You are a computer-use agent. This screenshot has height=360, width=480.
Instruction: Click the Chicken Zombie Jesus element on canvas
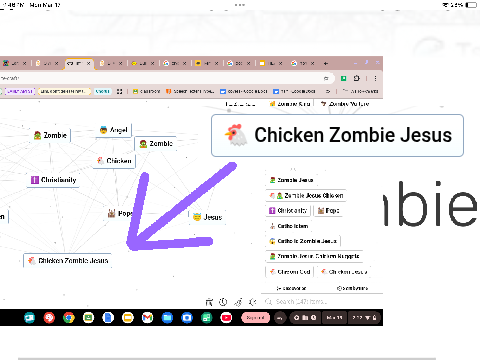pyautogui.click(x=67, y=260)
